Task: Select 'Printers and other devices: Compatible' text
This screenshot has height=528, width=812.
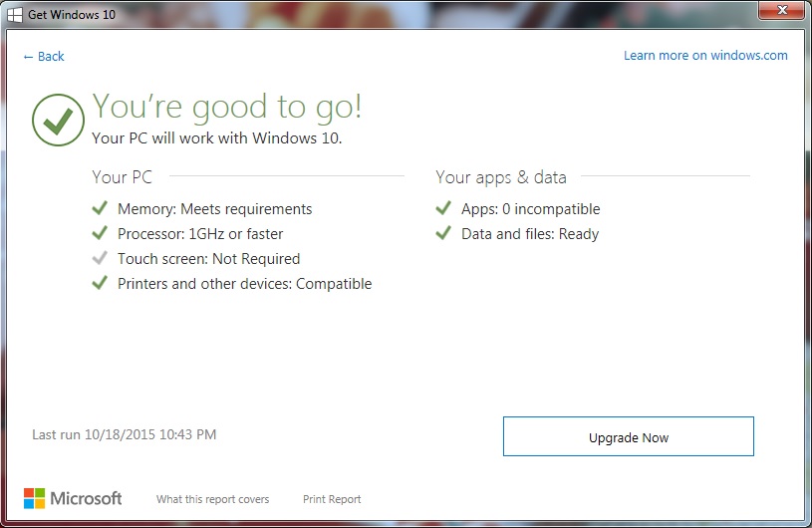Action: tap(244, 284)
